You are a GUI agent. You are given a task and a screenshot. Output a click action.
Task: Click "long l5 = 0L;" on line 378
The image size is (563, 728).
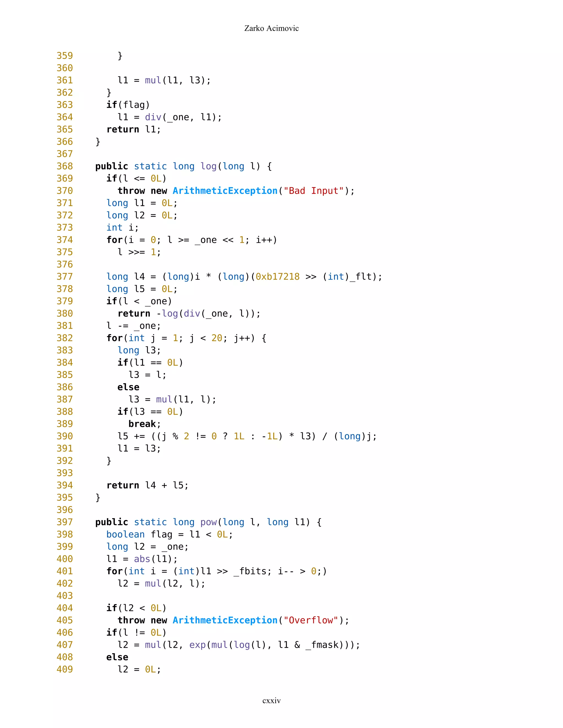click(x=142, y=289)
